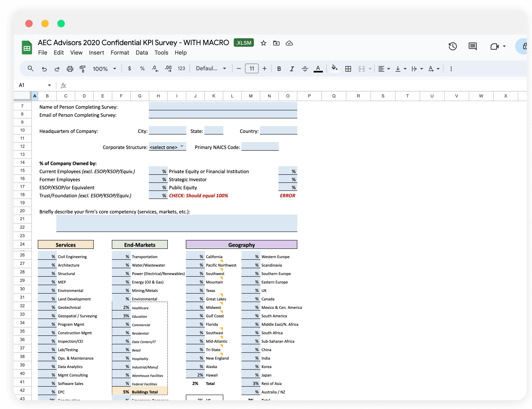Open the zoom level dropdown
This screenshot has height=409, width=532.
click(x=104, y=69)
